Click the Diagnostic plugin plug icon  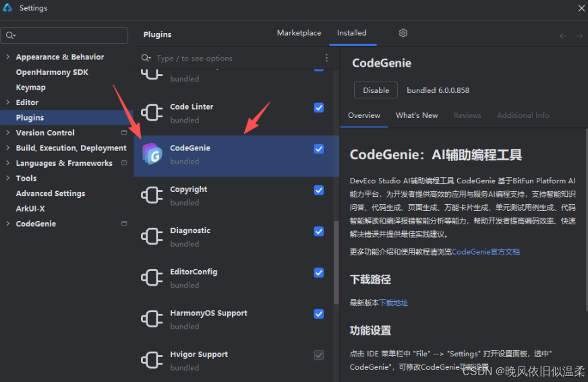tap(152, 236)
